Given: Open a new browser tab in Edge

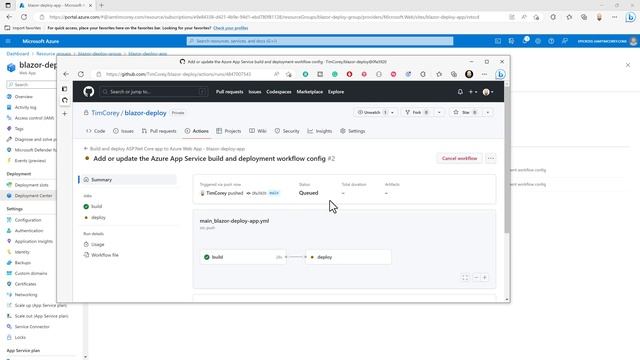Looking at the screenshot, I should [101, 5].
